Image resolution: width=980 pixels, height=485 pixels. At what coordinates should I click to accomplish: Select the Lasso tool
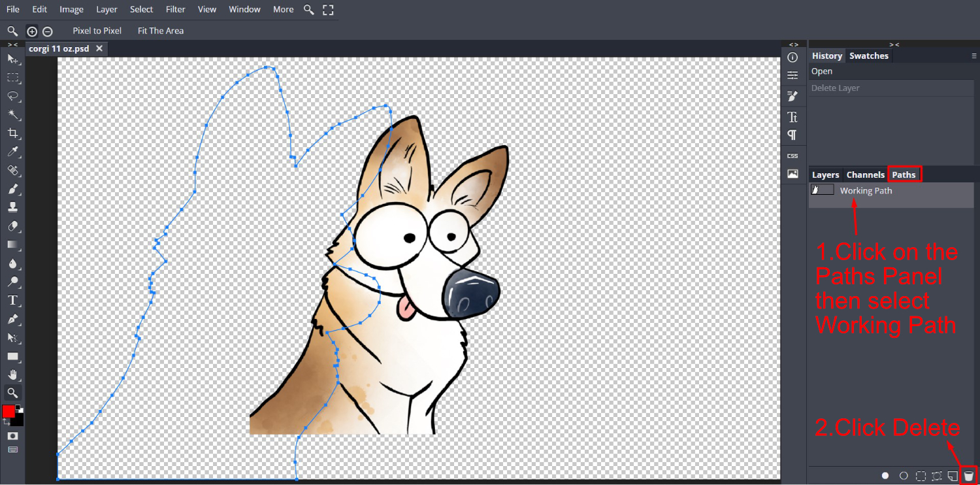12,96
